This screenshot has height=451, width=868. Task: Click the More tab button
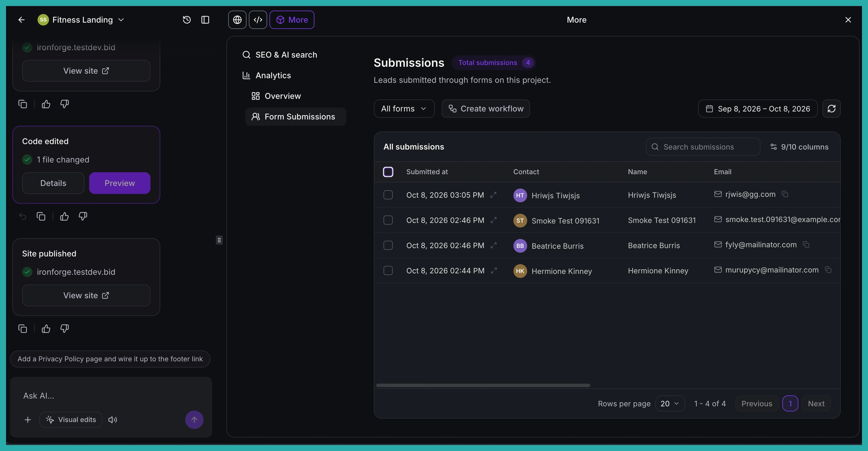(292, 20)
